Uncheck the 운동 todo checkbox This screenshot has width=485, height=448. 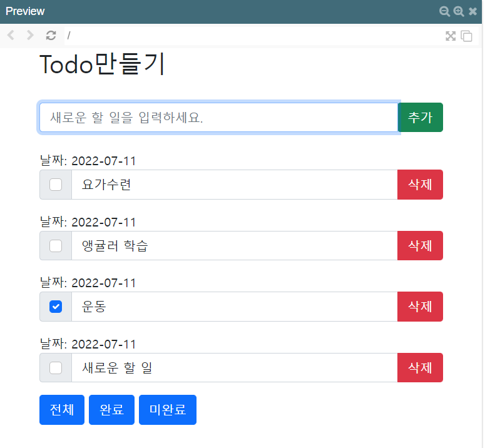(x=56, y=307)
